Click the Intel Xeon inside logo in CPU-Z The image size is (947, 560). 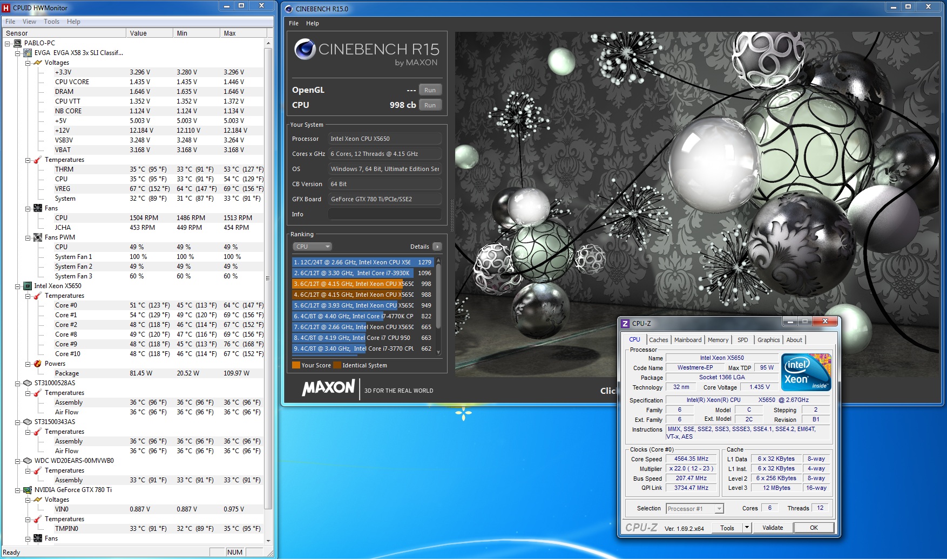coord(806,372)
